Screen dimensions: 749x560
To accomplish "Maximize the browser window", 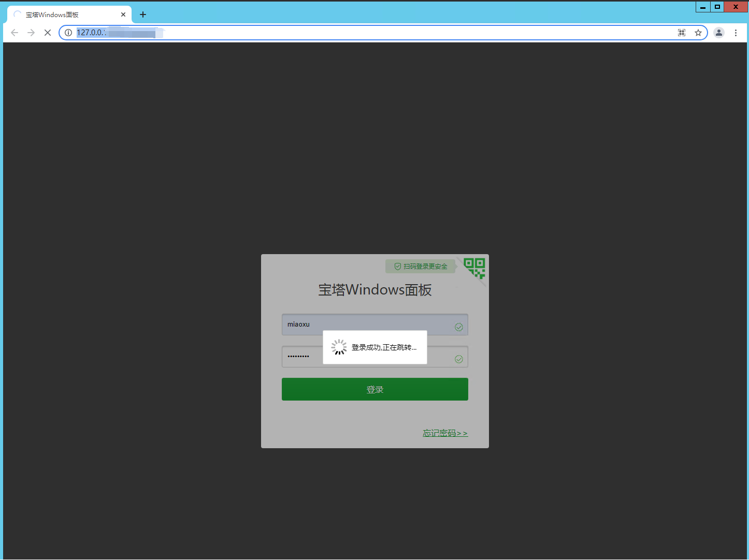I will (x=717, y=7).
